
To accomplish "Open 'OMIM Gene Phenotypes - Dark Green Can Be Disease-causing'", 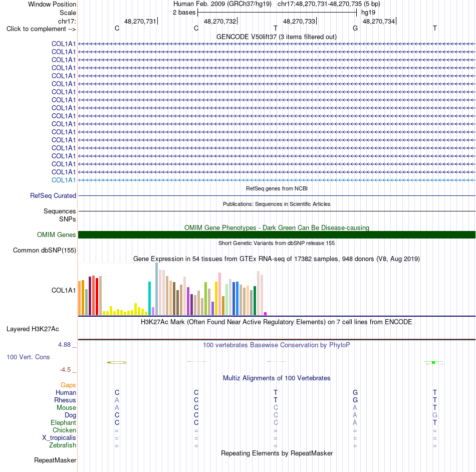I will (277, 227).
